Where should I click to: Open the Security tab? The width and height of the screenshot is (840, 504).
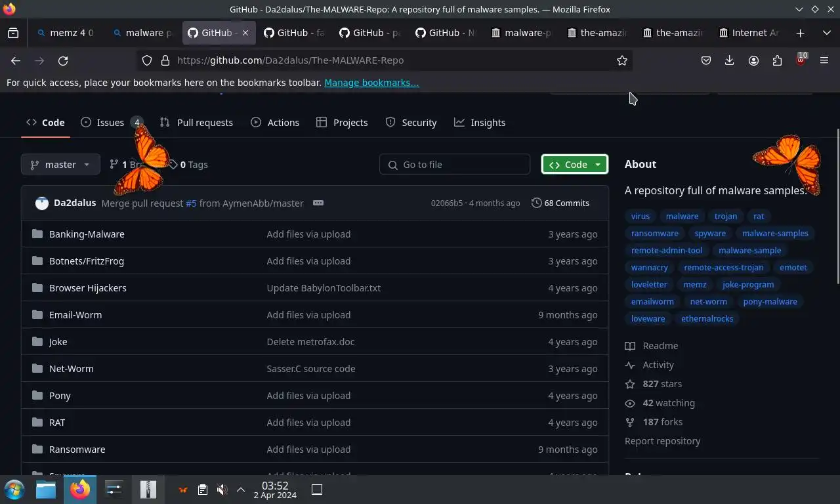pos(411,123)
